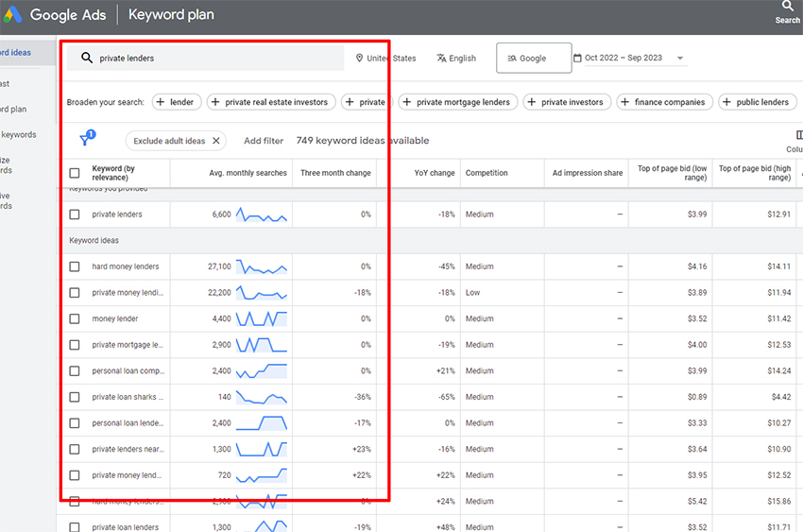Sort by Avg. monthly searches column
The width and height of the screenshot is (803, 532).
click(x=248, y=173)
